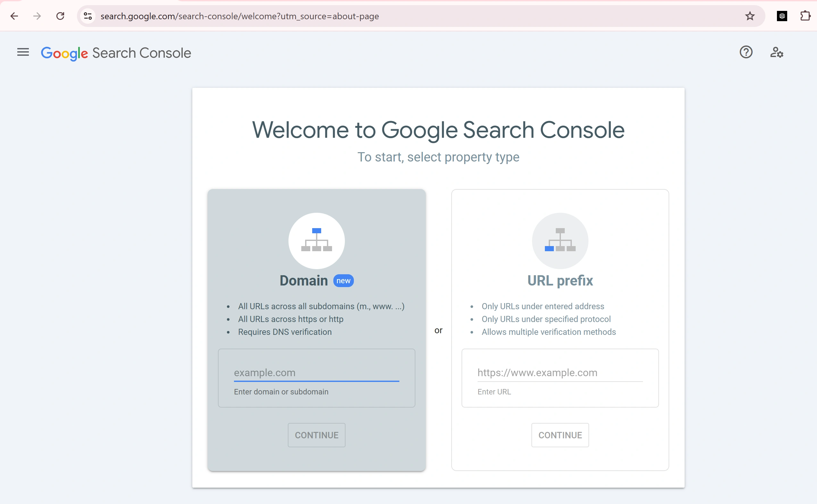Image resolution: width=817 pixels, height=504 pixels.
Task: Click the 'Enter URL' hint text
Action: (x=494, y=392)
